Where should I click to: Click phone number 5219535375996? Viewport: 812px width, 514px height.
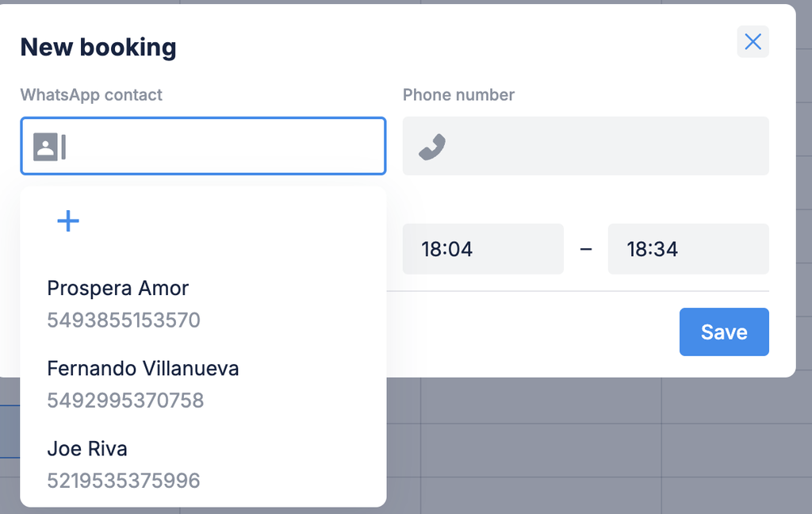124,481
